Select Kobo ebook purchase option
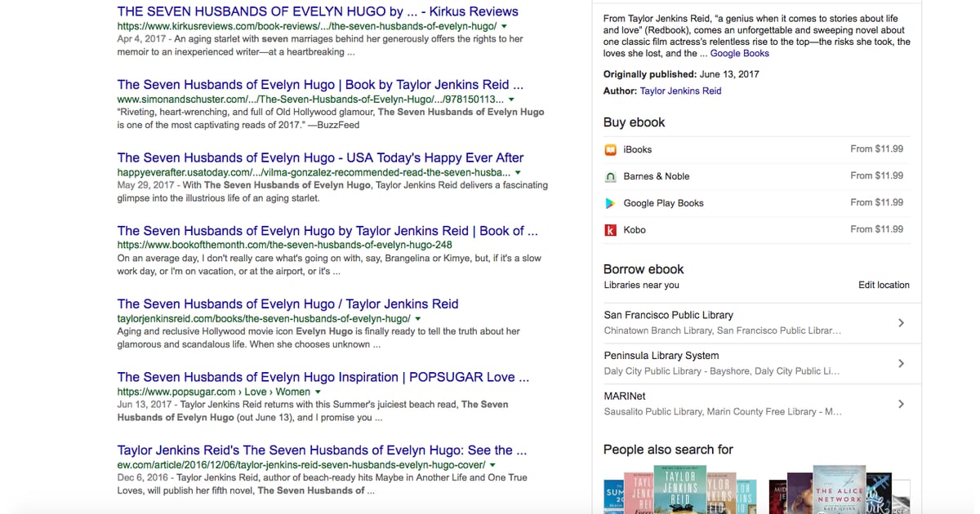Screen dimensions: 980x514 (x=757, y=230)
